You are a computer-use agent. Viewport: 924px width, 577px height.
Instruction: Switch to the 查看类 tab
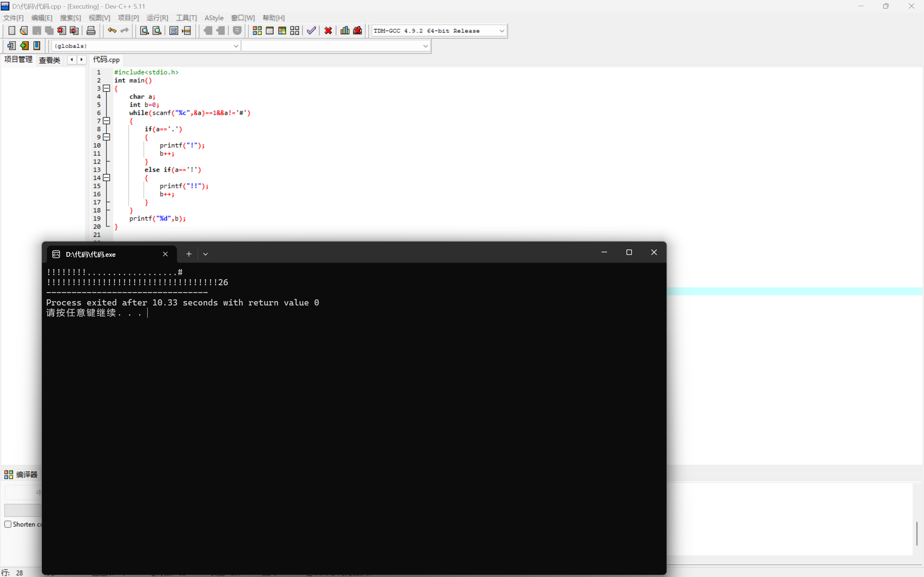(x=49, y=60)
